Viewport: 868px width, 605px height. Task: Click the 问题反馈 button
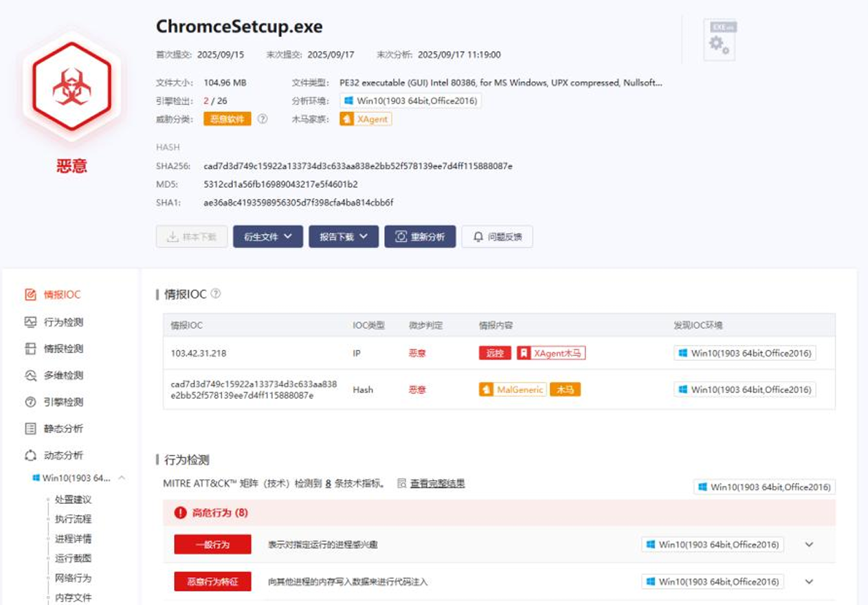497,236
